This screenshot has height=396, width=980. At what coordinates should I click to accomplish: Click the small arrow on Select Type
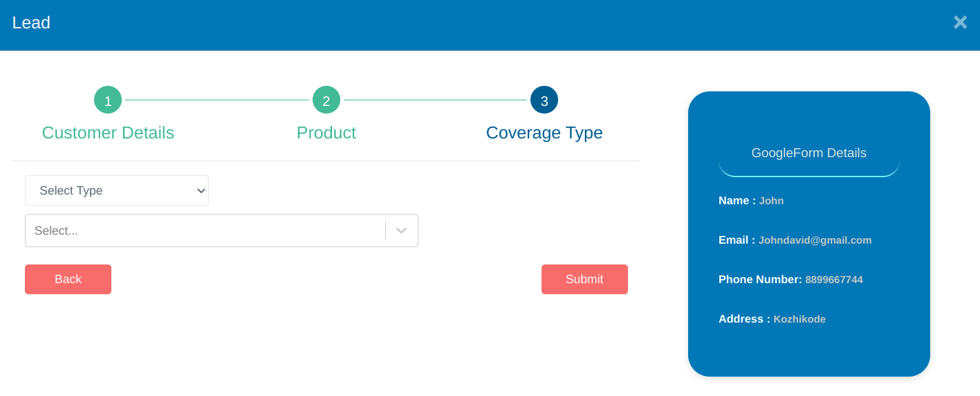201,190
